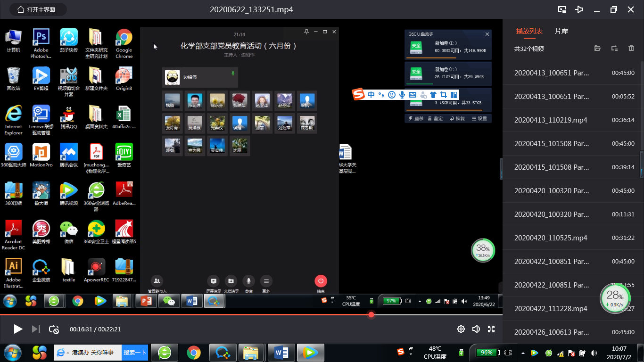Screen dimensions: 644x362
Task: Click the 搜索一下 button in the taskbar
Action: coord(135,353)
